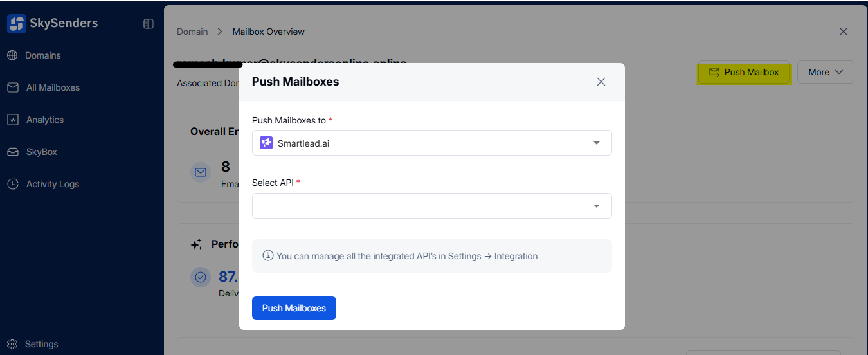This screenshot has width=868, height=355.
Task: Close the Mailbox Overview panel
Action: point(844,32)
